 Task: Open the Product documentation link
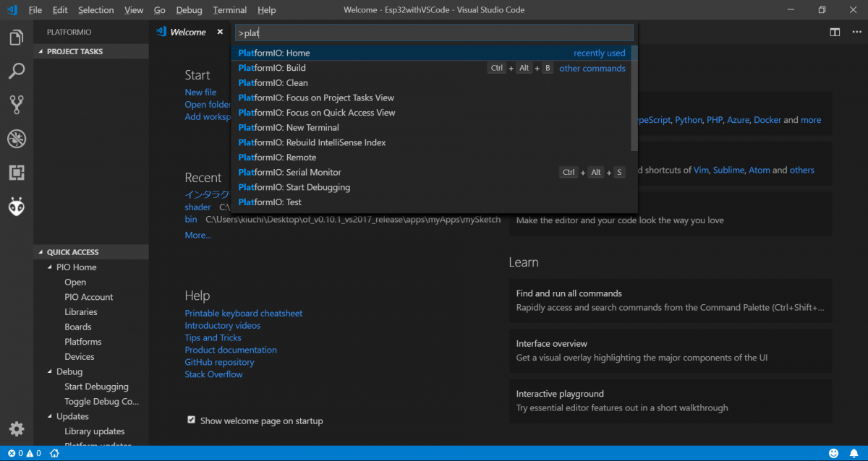coord(231,350)
